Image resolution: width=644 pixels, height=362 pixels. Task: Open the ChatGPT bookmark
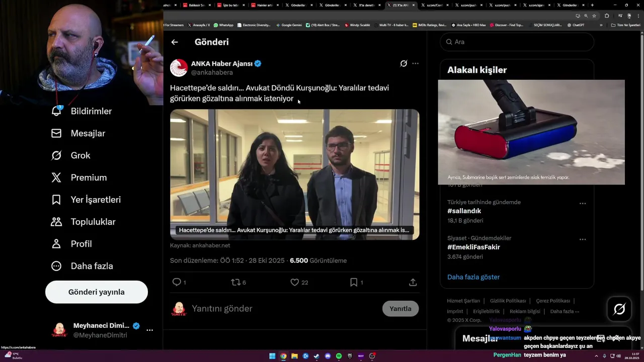pyautogui.click(x=576, y=25)
